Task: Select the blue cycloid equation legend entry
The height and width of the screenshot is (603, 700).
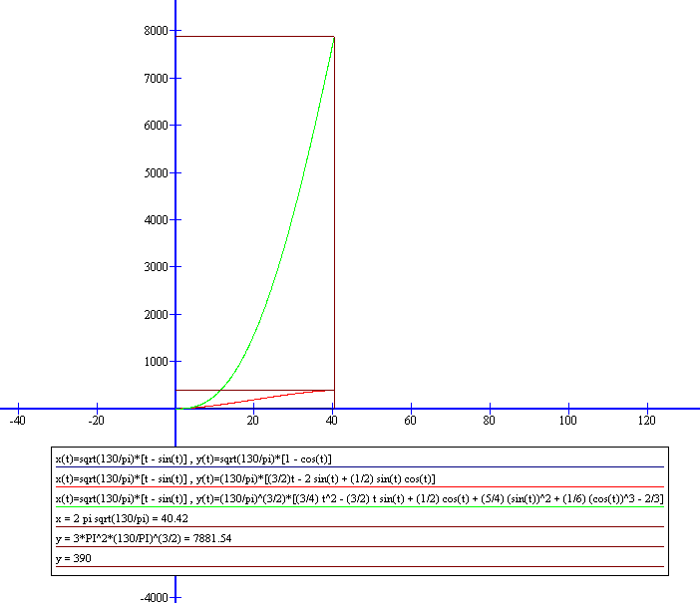Action: tap(193, 458)
